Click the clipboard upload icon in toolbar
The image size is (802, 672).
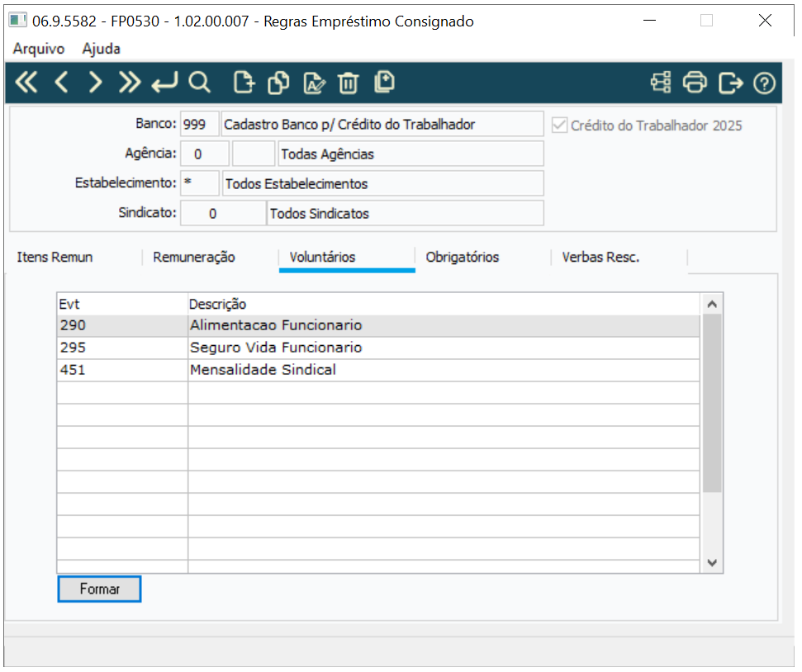pyautogui.click(x=384, y=82)
